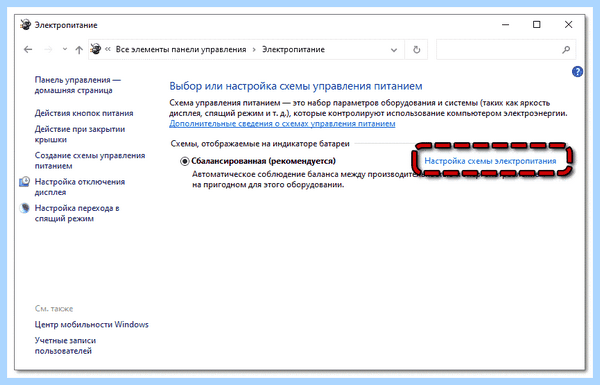Maximize the Электропитание window
Image resolution: width=600 pixels, height=385 pixels.
(536, 25)
